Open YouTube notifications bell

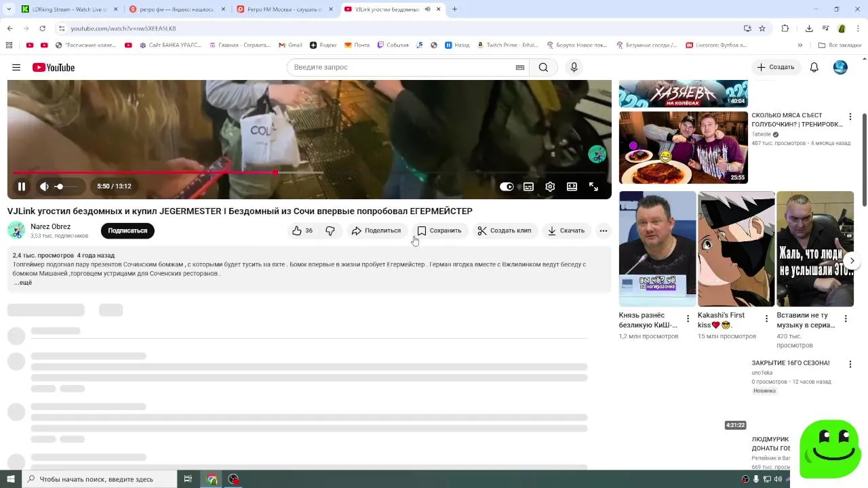(814, 67)
